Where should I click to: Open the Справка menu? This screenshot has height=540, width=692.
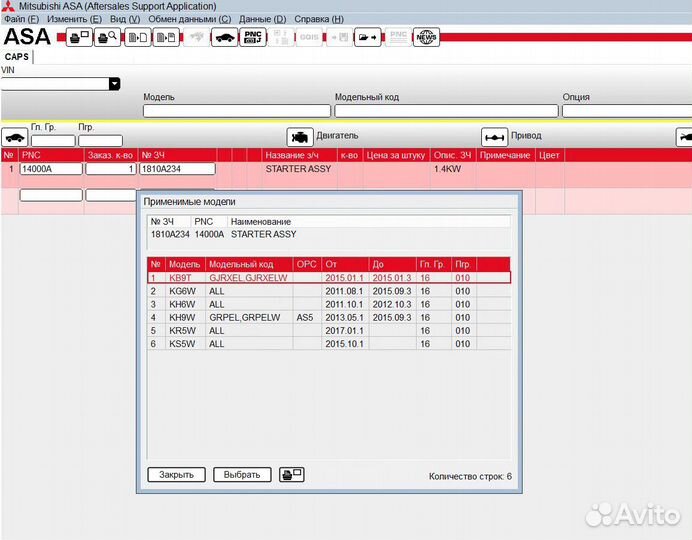(x=320, y=19)
